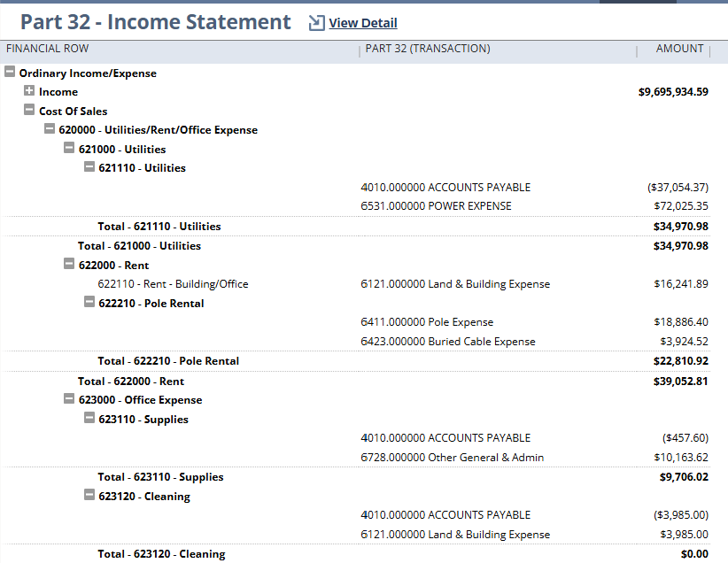
Task: Collapse the 623120 - Cleaning row
Action: click(x=89, y=495)
